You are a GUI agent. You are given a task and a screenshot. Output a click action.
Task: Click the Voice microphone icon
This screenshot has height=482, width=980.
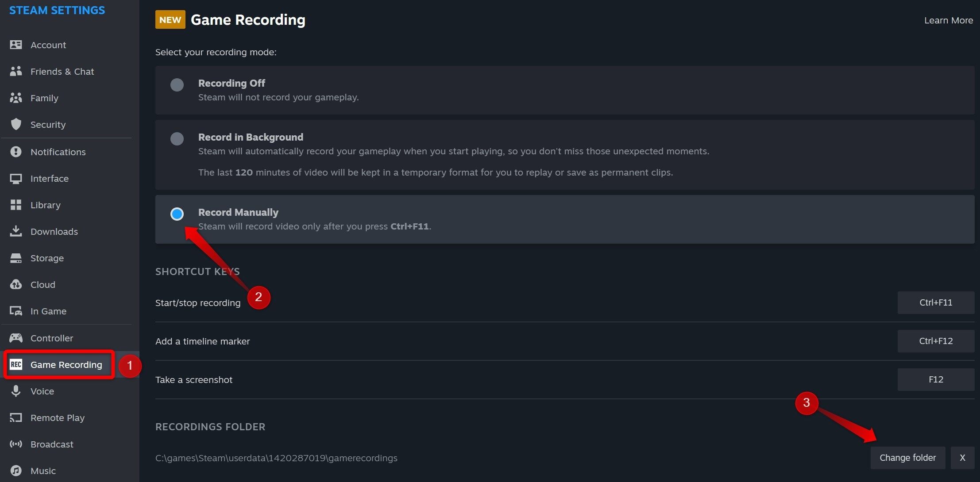click(16, 391)
